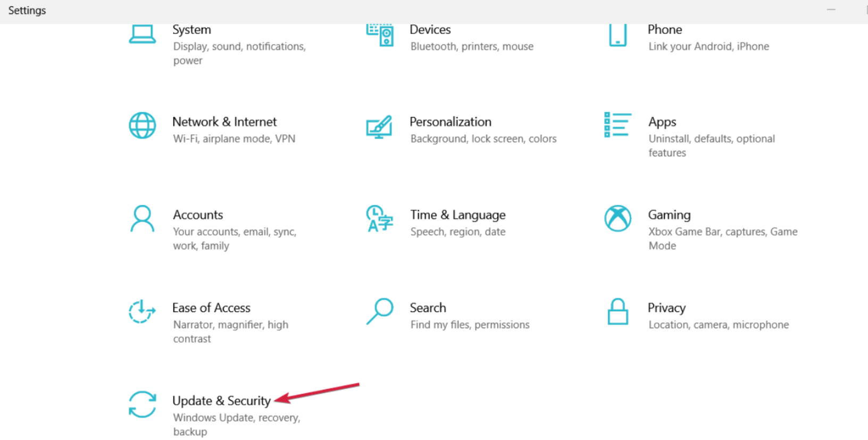Click the Ease of Access icon
The width and height of the screenshot is (868, 440).
click(x=142, y=312)
